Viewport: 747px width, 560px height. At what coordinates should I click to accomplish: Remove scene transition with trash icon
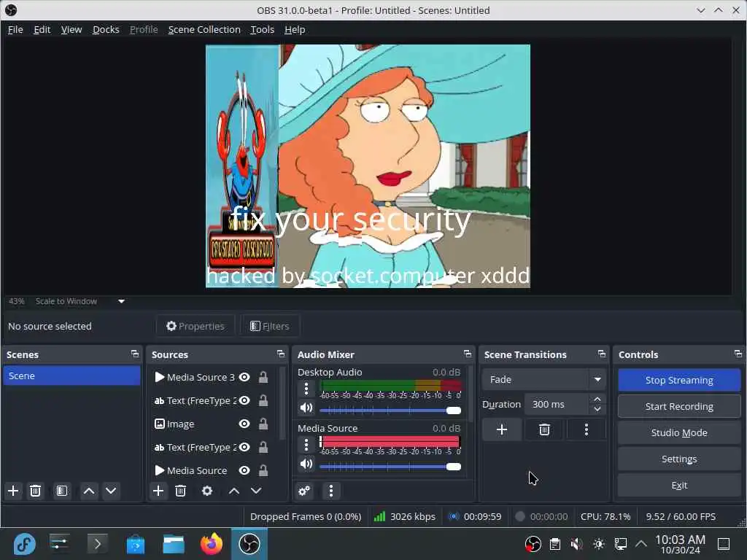click(544, 429)
